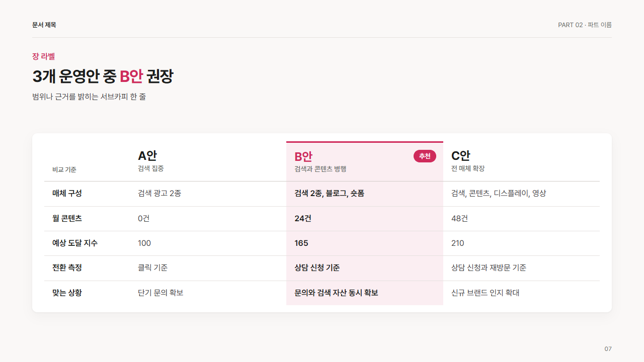Click the cell 검색, 콘텐츠, 디스플레이, 영상
Viewport: 644px width, 362px height.
(x=499, y=193)
